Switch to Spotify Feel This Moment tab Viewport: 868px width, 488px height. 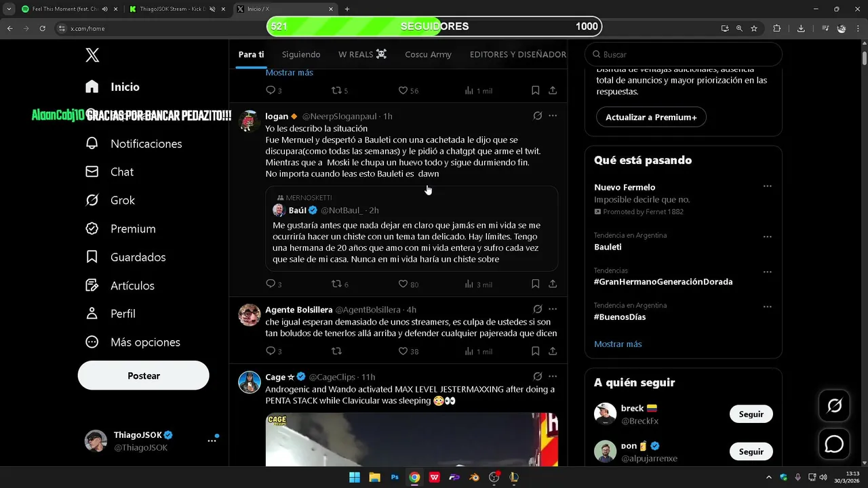pos(68,9)
